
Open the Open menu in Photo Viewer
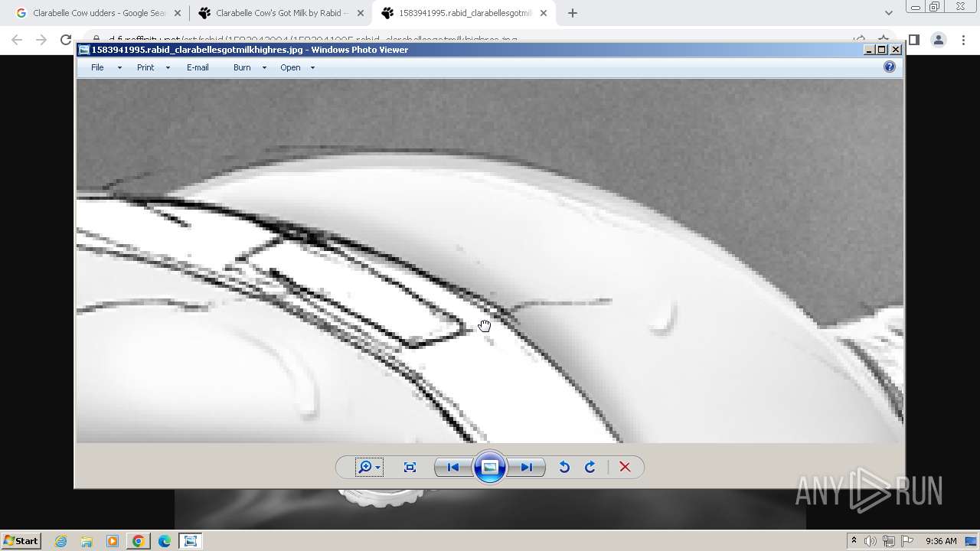pyautogui.click(x=290, y=67)
